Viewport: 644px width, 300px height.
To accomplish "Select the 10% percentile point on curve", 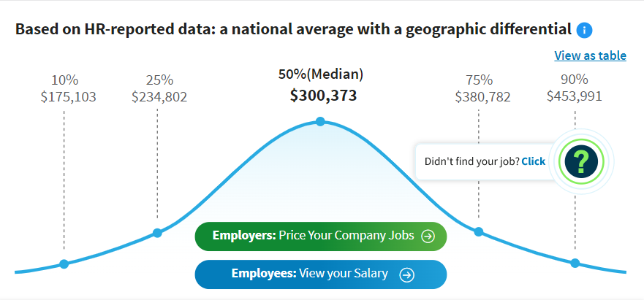I will tap(64, 264).
